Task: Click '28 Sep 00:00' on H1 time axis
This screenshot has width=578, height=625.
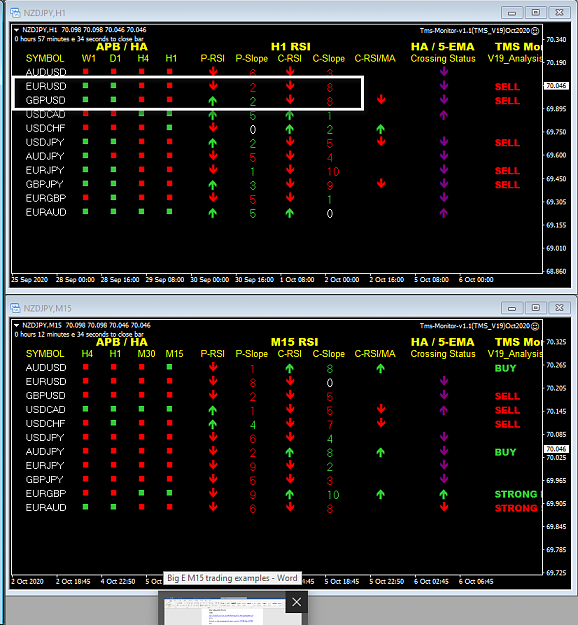Action: coord(75,279)
